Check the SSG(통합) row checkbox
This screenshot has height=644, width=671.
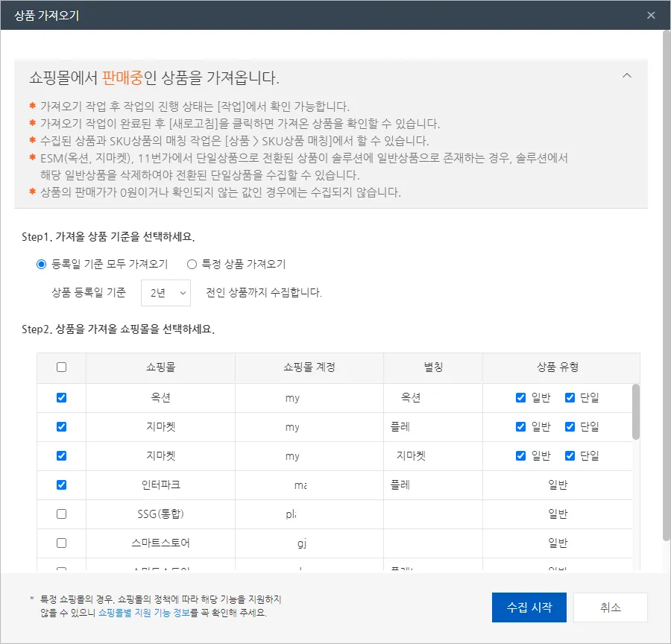coord(62,514)
